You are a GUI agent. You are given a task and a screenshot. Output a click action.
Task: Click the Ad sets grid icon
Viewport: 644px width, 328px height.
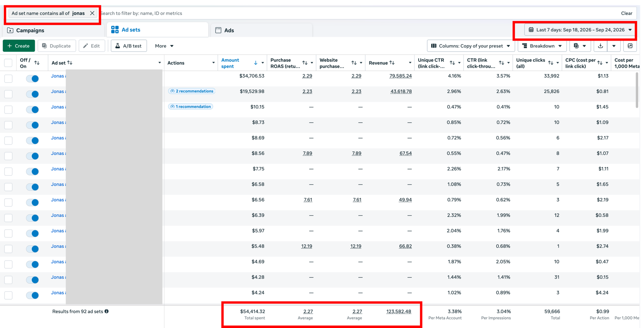pos(115,30)
